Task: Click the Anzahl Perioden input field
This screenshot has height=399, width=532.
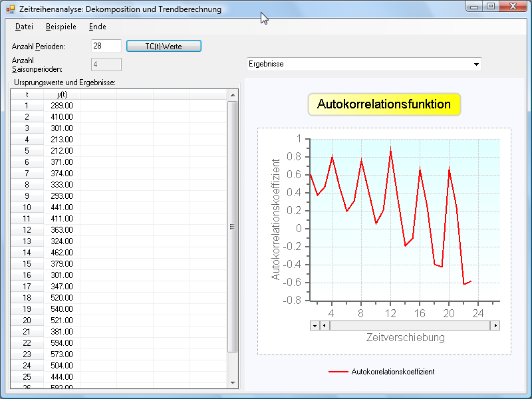Action: [x=106, y=46]
